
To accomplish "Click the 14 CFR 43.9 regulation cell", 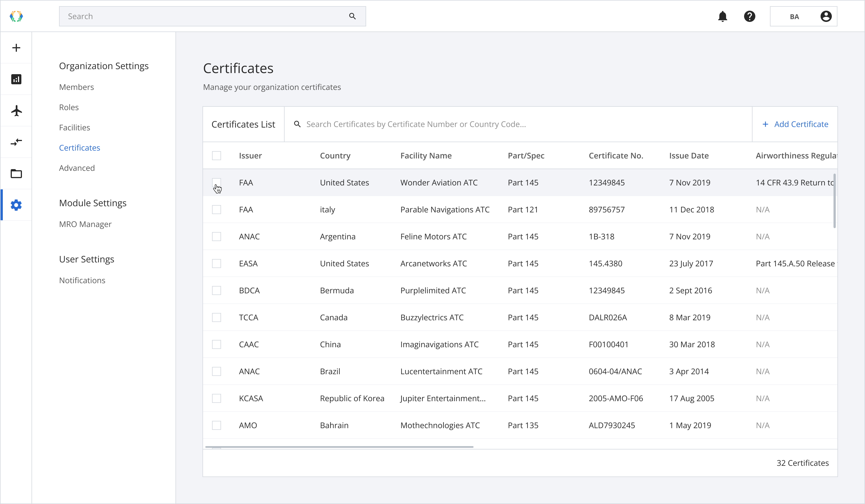I will pos(795,182).
